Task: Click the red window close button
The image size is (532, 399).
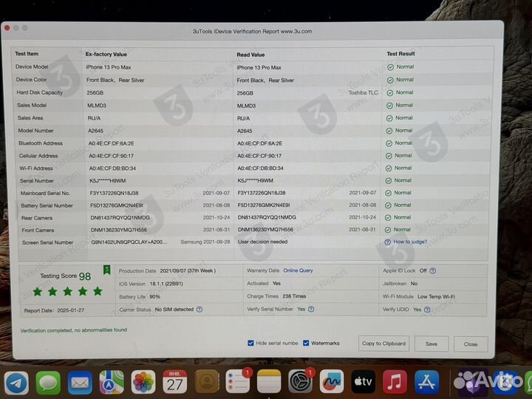Action: coord(7,28)
